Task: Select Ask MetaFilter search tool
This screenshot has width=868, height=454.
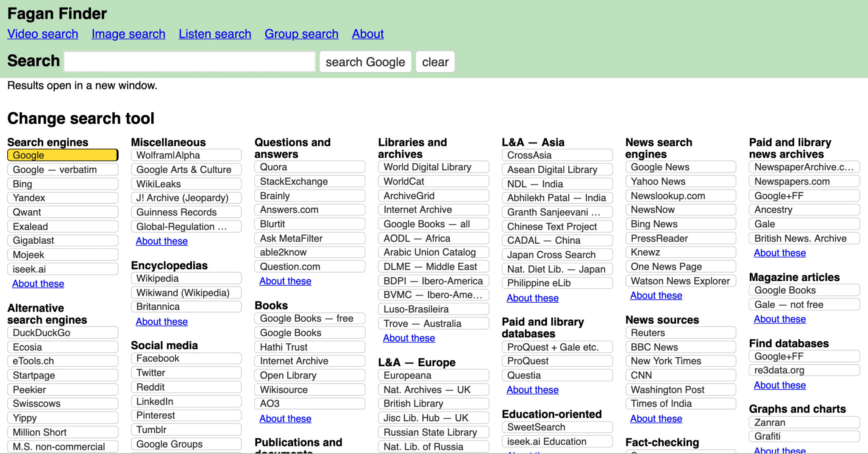Action: pyautogui.click(x=310, y=238)
